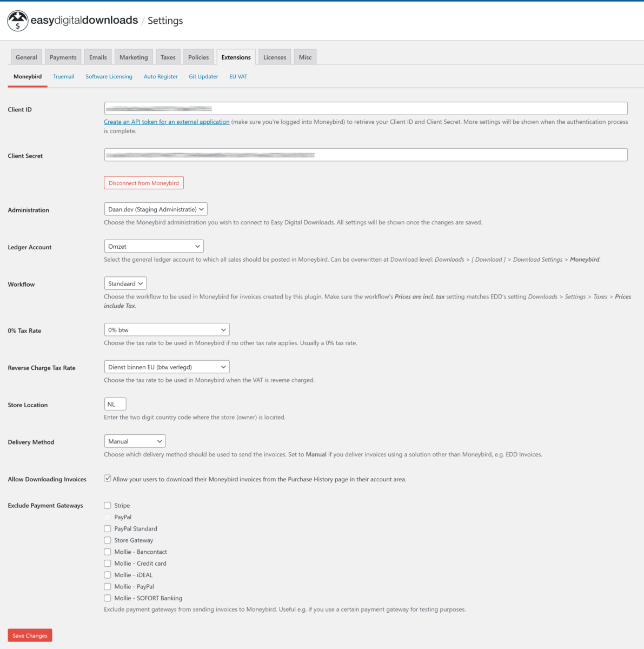Open the Ledger Account dropdown
Viewport: 644px width, 649px height.
[154, 247]
